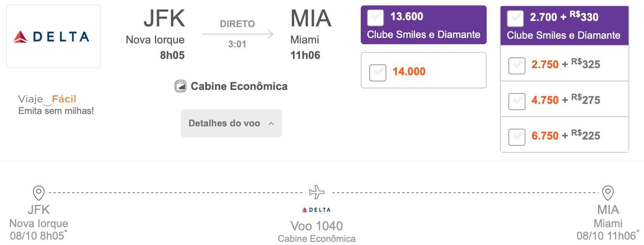Click the Cabine Econômica seat icon
This screenshot has width=644, height=245.
click(x=180, y=86)
